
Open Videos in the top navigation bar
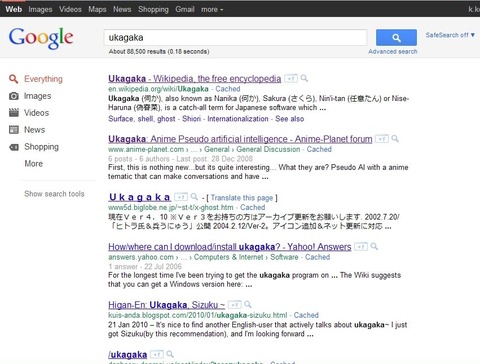[x=70, y=9]
